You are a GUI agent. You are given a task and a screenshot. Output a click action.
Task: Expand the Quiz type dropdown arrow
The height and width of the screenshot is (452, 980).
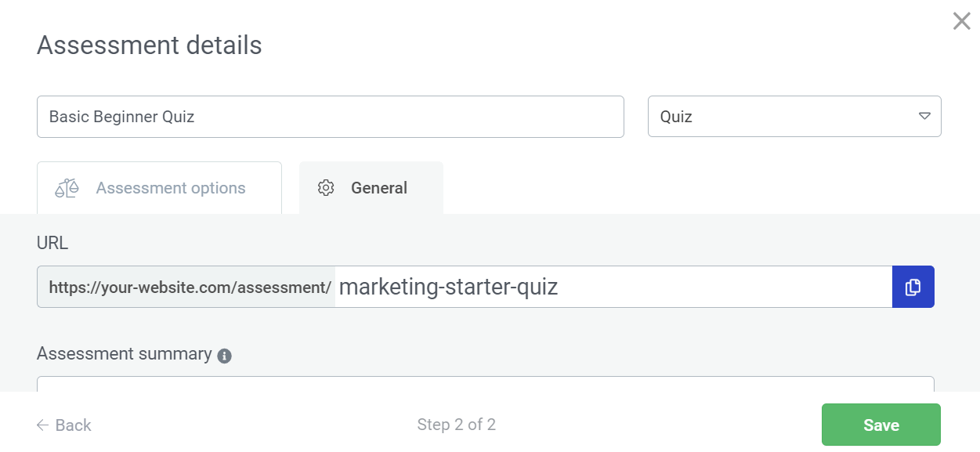coord(924,117)
